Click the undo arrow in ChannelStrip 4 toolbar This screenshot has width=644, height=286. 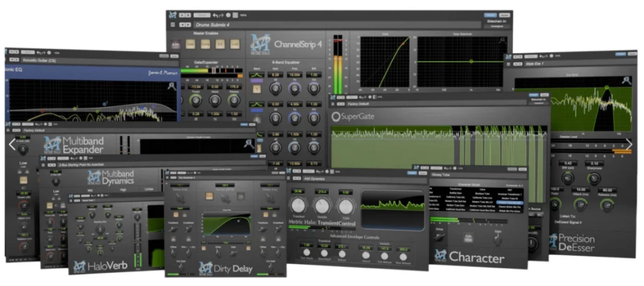click(x=215, y=15)
